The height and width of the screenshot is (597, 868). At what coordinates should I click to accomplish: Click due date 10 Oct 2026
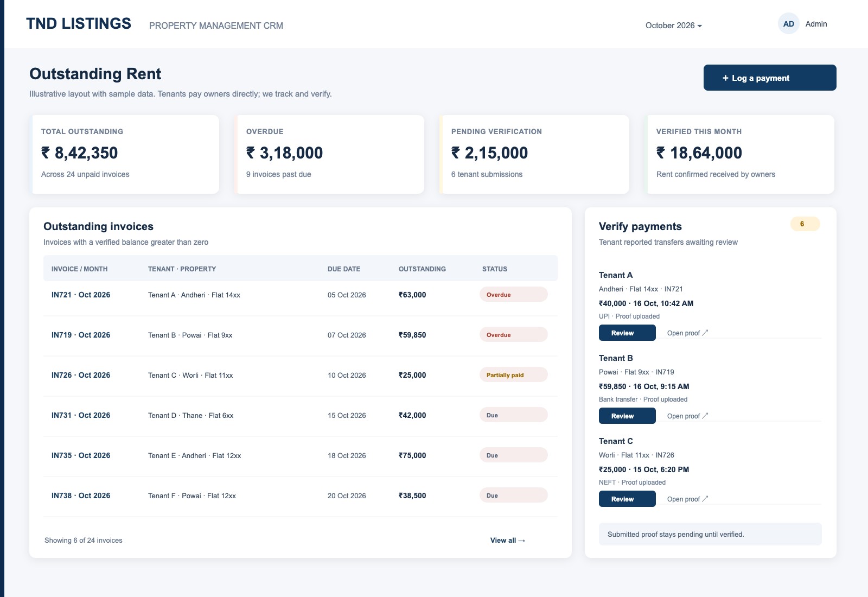347,376
